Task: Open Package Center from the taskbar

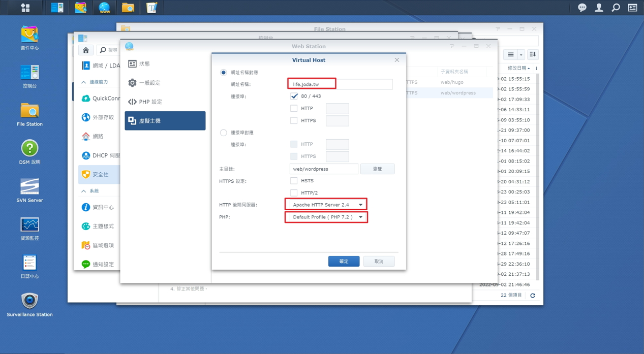Action: 81,7
